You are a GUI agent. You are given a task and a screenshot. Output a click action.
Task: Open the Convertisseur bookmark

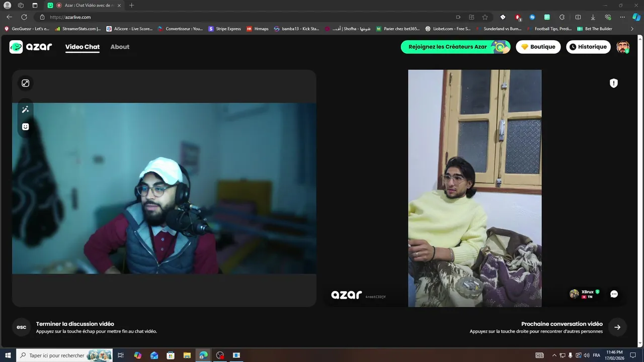(x=181, y=29)
